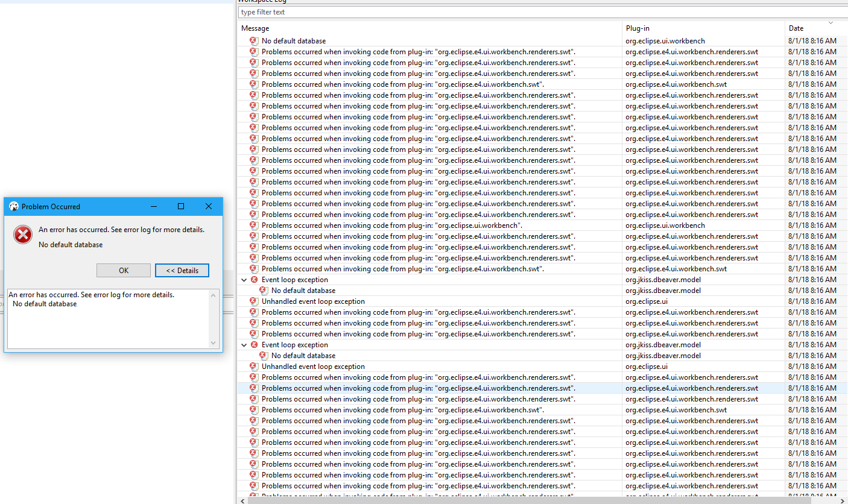Image resolution: width=848 pixels, height=504 pixels.
Task: Sort the log by the Message column header
Action: point(255,28)
